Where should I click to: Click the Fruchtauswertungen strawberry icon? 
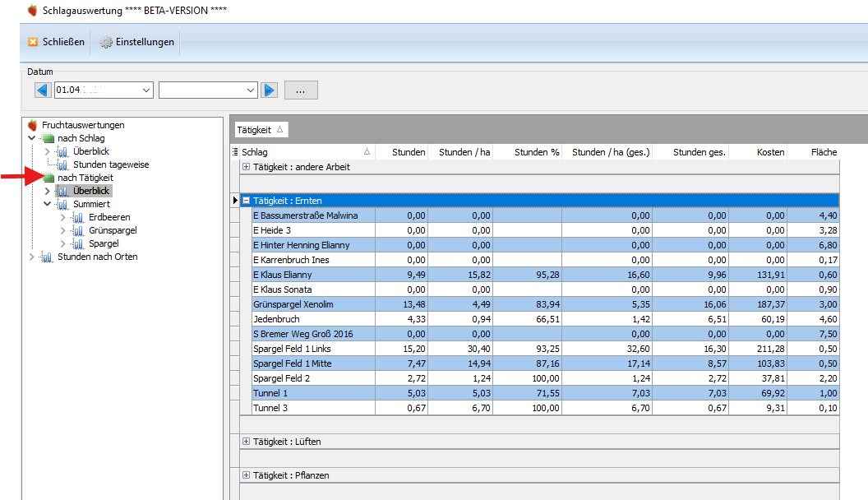tap(33, 125)
